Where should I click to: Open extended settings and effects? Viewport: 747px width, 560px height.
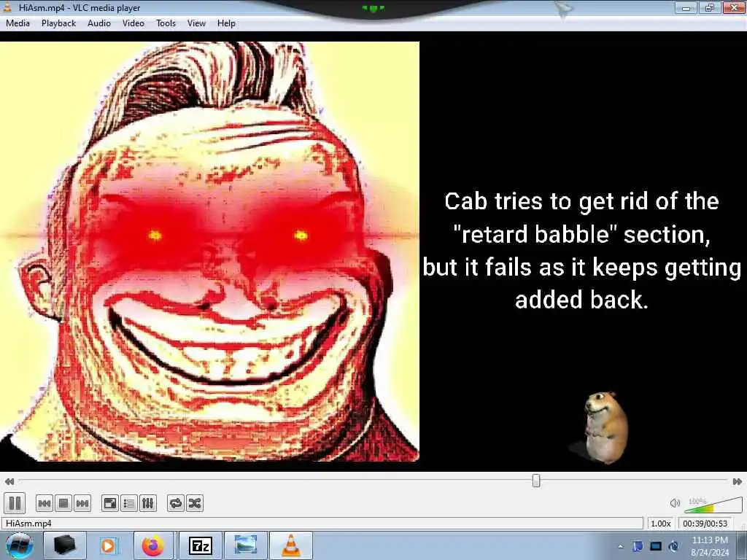[x=147, y=503]
